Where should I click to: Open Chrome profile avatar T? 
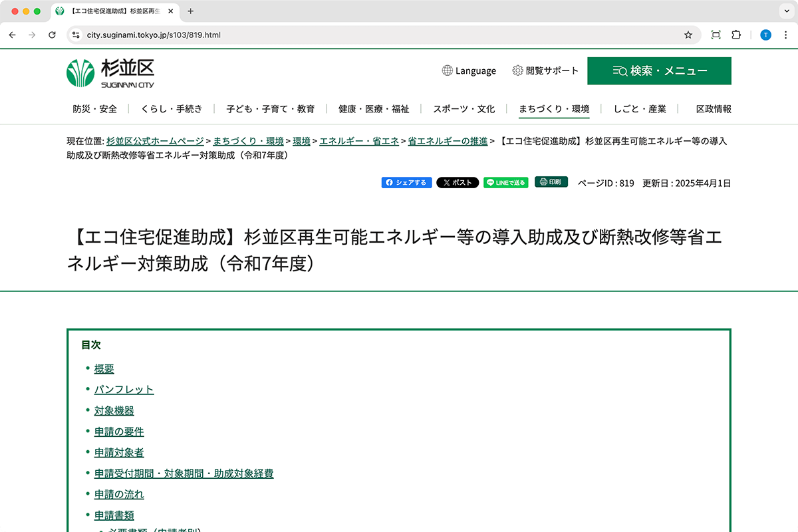pyautogui.click(x=765, y=35)
